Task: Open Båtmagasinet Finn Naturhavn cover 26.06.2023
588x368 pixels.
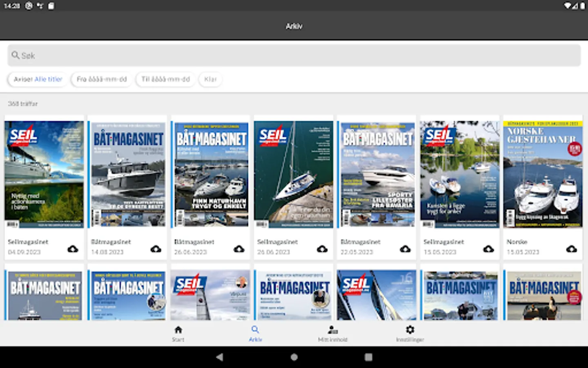Action: (x=210, y=174)
